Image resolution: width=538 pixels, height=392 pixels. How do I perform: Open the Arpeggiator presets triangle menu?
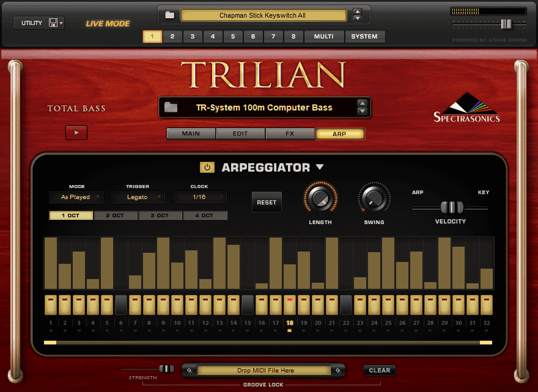[x=320, y=167]
